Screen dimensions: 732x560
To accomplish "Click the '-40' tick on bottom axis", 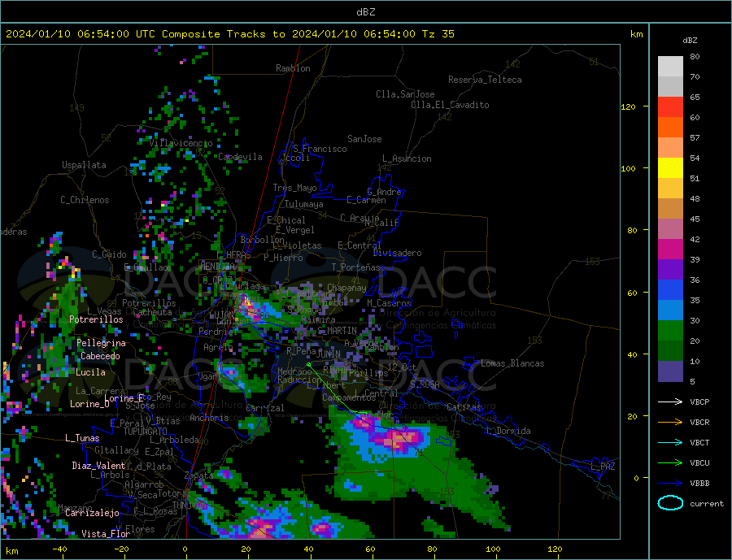I will click(x=59, y=549).
